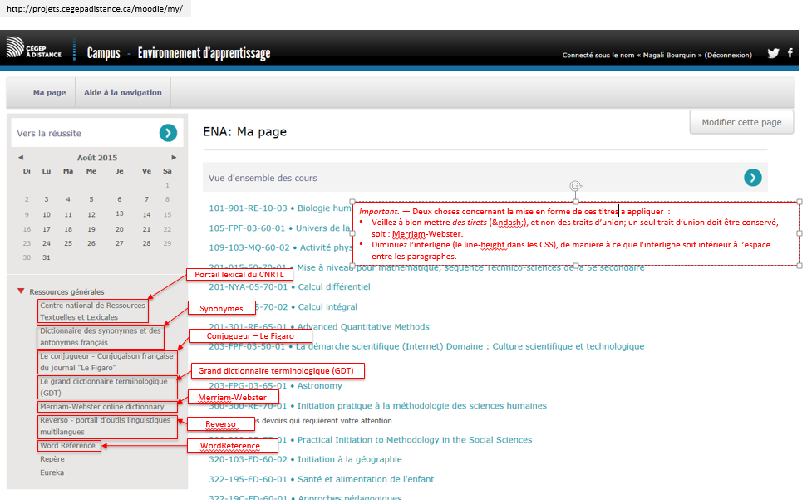Open the Eureka resource link
The height and width of the screenshot is (504, 812).
click(x=52, y=472)
